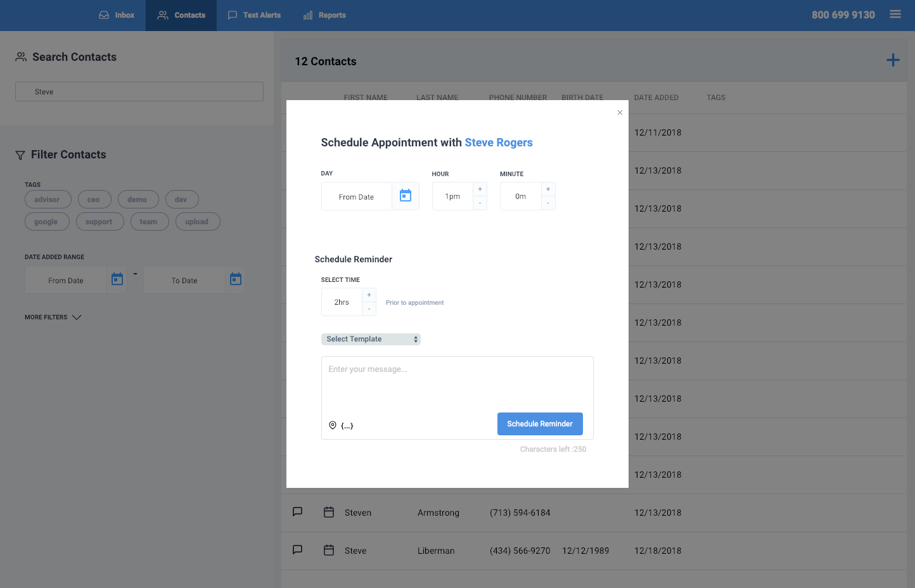Increase the appointment hour
This screenshot has height=588, width=915.
coord(480,189)
